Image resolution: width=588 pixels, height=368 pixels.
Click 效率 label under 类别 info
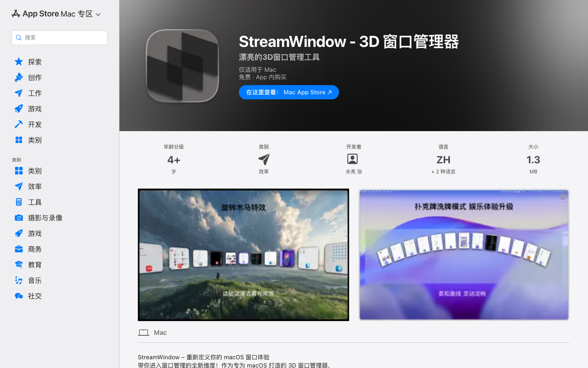tap(264, 172)
